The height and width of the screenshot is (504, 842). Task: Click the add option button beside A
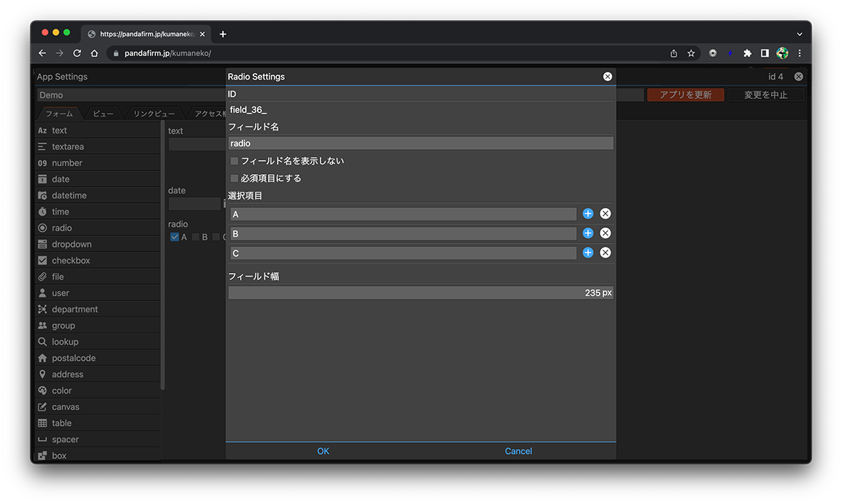588,214
